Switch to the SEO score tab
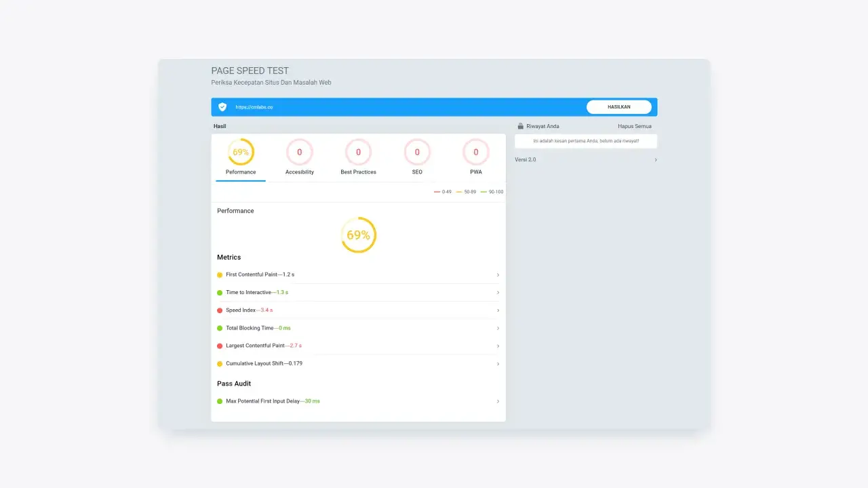The image size is (868, 488). (417, 152)
